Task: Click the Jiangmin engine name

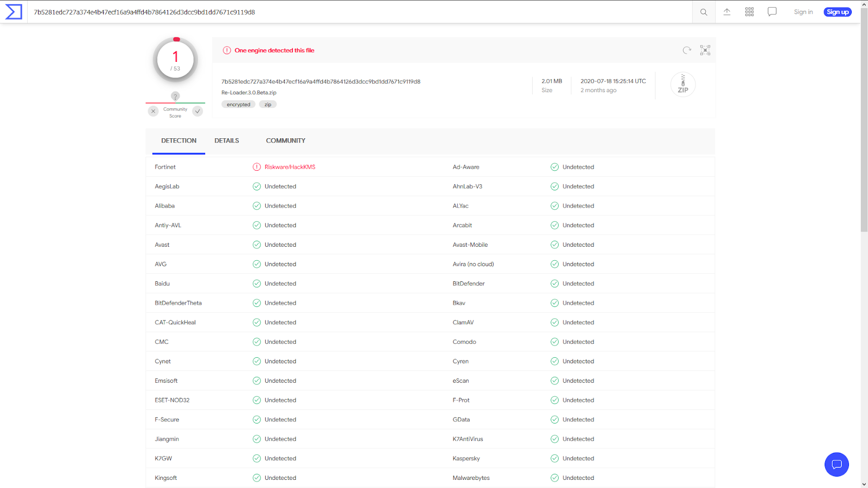Action: (167, 439)
